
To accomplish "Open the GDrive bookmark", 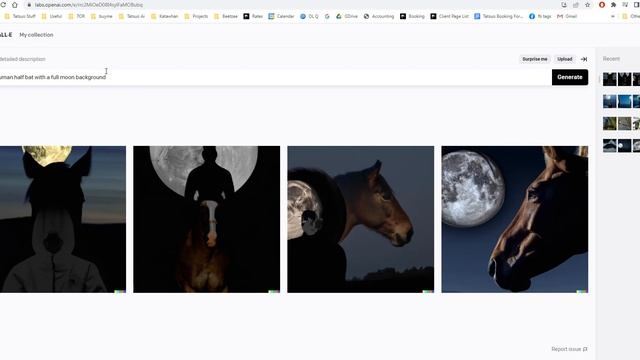I will tap(347, 16).
